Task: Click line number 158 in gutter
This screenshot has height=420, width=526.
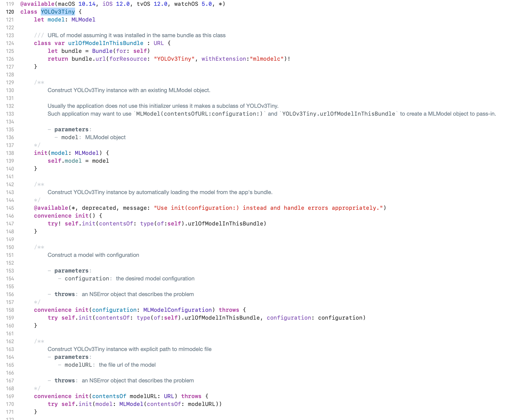Action: coord(10,310)
